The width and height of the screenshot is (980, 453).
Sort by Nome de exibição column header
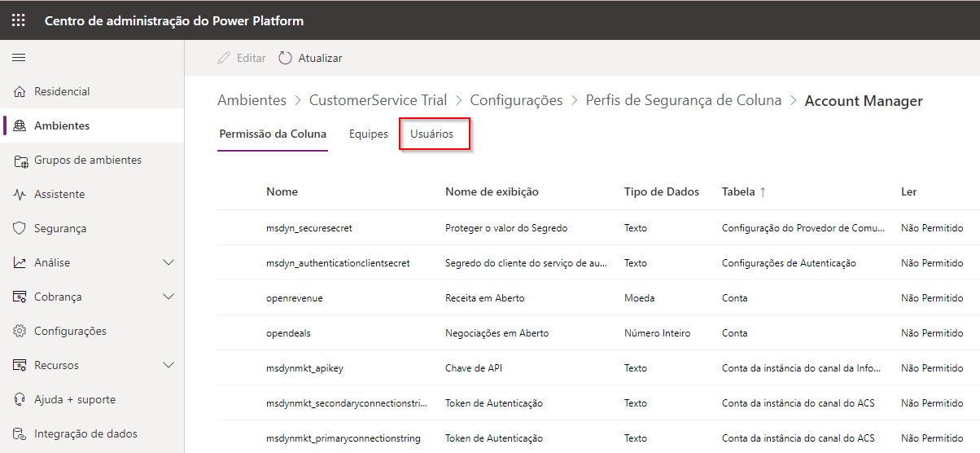click(492, 192)
